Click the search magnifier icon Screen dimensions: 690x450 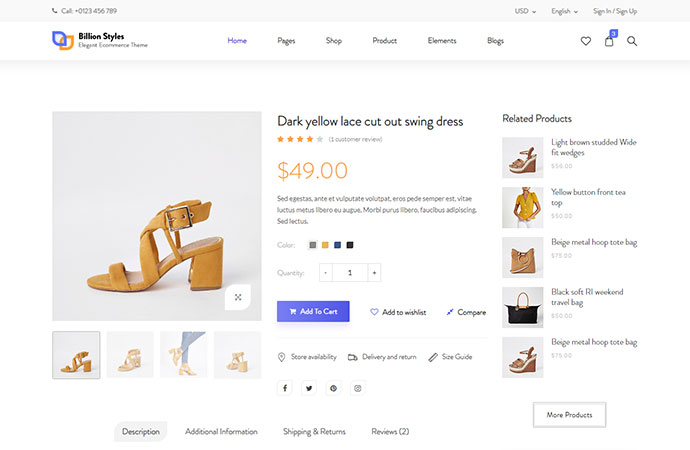pos(632,41)
